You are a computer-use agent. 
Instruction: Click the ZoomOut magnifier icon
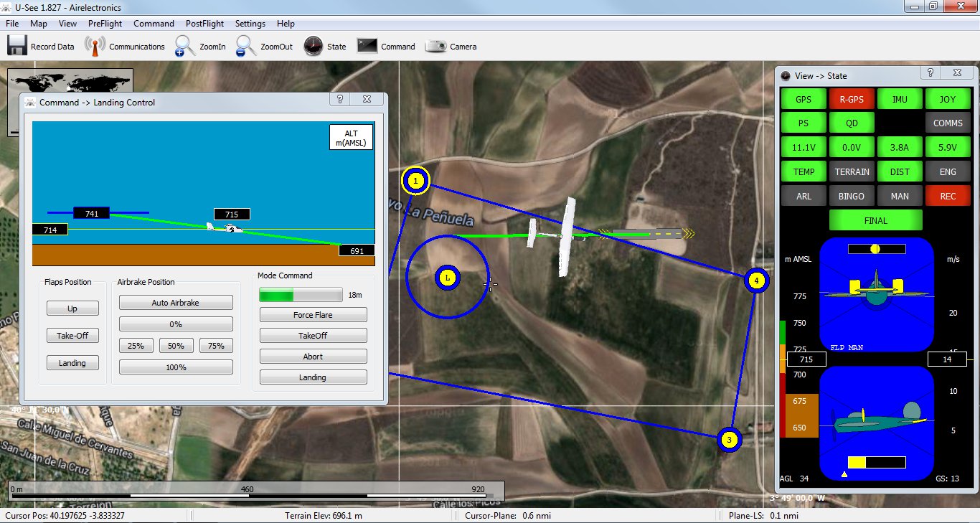pos(246,46)
